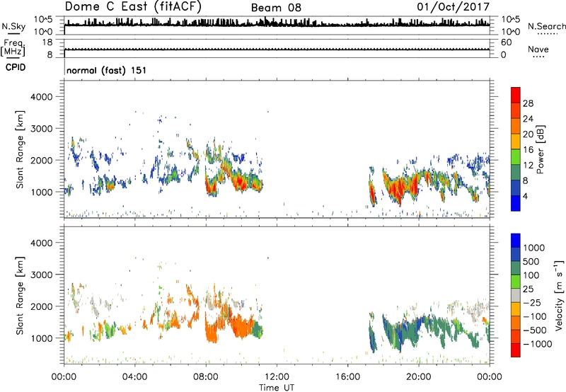Click the blue bottom of power colorbar

tap(516, 203)
